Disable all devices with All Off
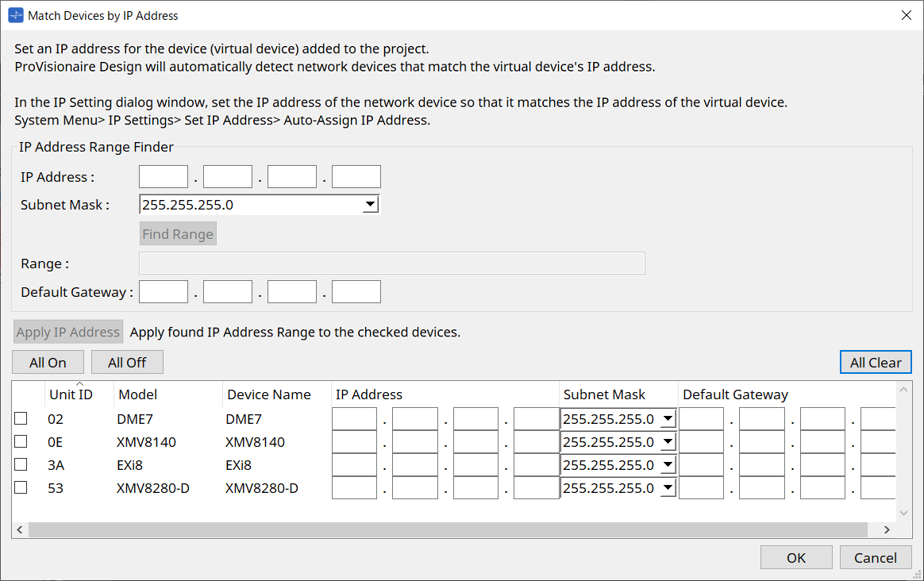This screenshot has width=924, height=581. click(x=127, y=362)
